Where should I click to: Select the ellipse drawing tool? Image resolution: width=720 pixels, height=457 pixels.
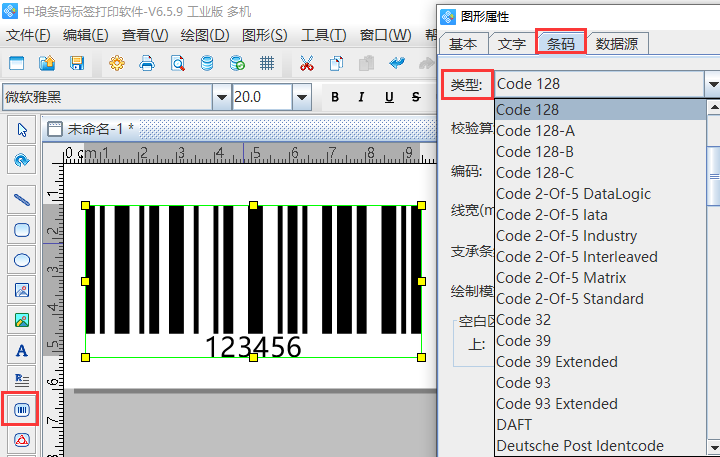[x=22, y=260]
